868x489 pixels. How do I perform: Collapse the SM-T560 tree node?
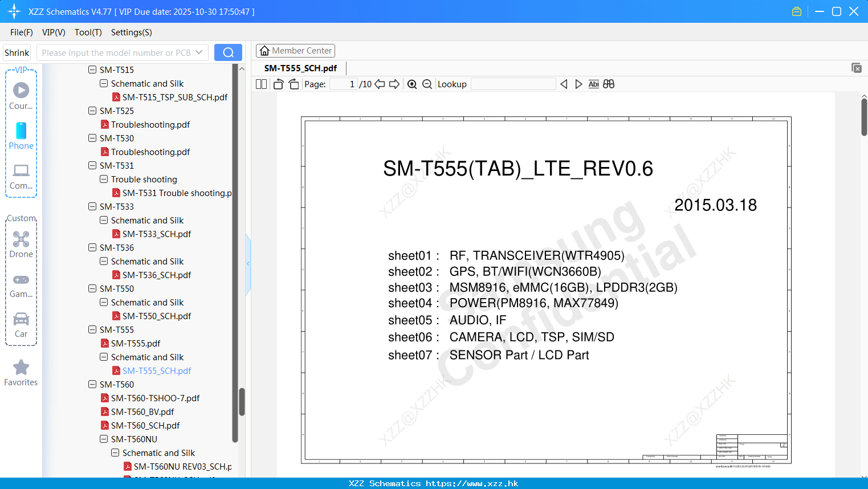click(92, 384)
